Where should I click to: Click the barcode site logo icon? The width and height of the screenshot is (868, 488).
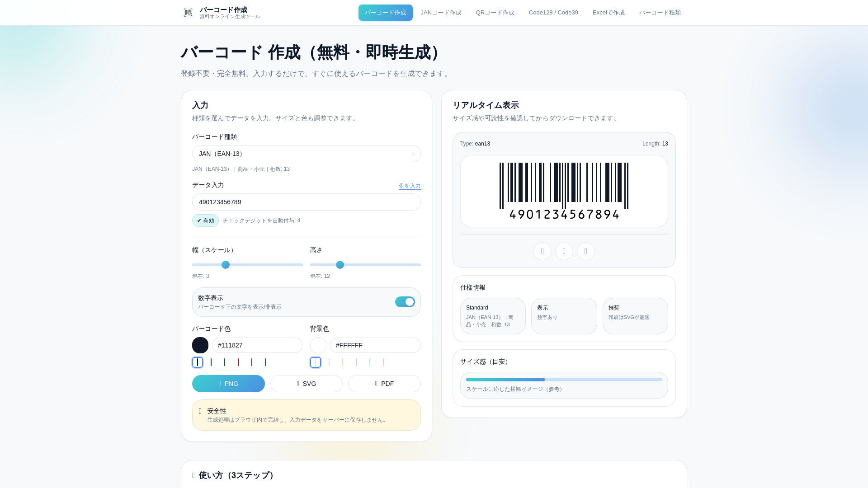[x=188, y=13]
